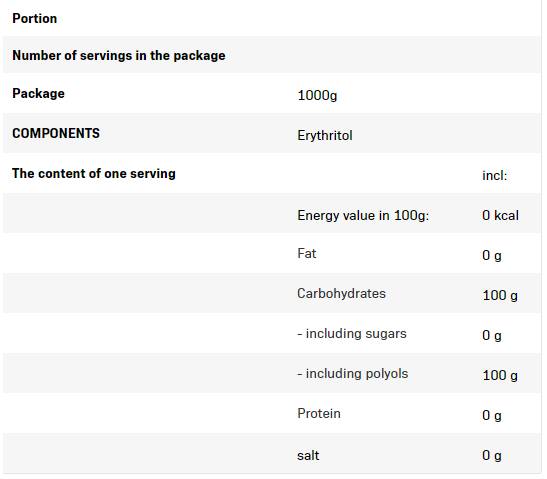Select the including sugars label

(x=352, y=334)
